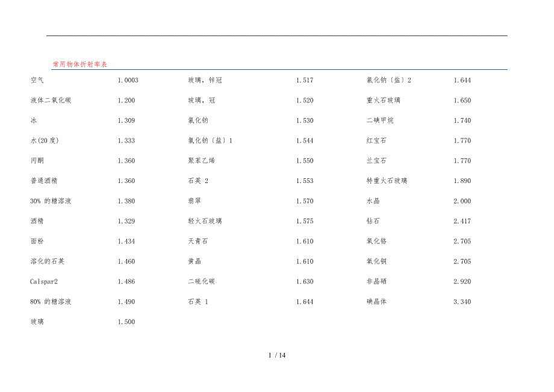554x392 pixels.
Task: Click the value 1.575 for 轻火石玻璃
Action: [305, 222]
